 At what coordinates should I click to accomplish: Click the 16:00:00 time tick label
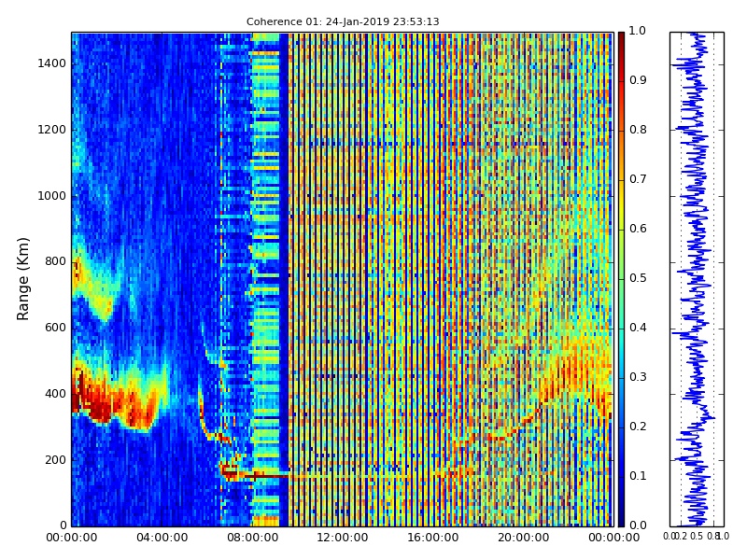[433, 538]
